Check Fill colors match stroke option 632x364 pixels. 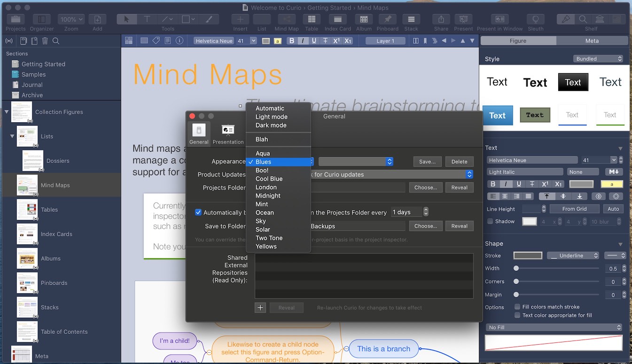click(517, 307)
